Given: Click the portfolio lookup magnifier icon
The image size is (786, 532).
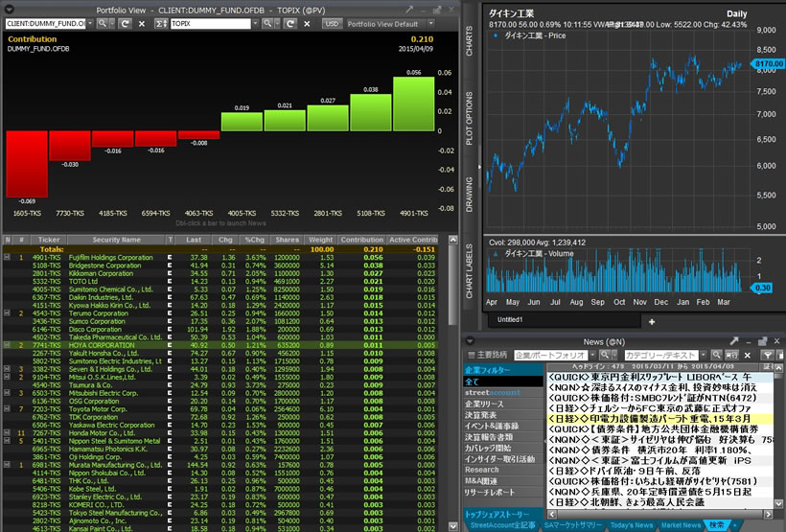Looking at the screenshot, I should tap(103, 24).
